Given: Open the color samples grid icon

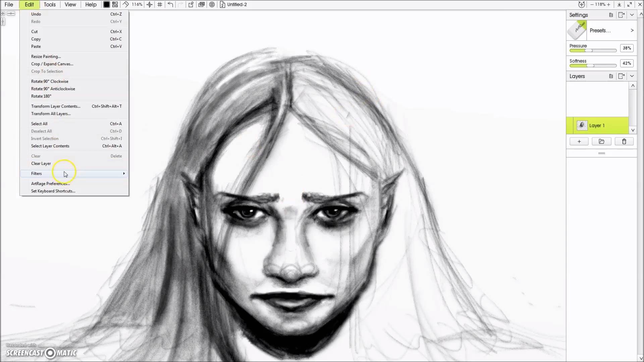Looking at the screenshot, I should point(115,4).
